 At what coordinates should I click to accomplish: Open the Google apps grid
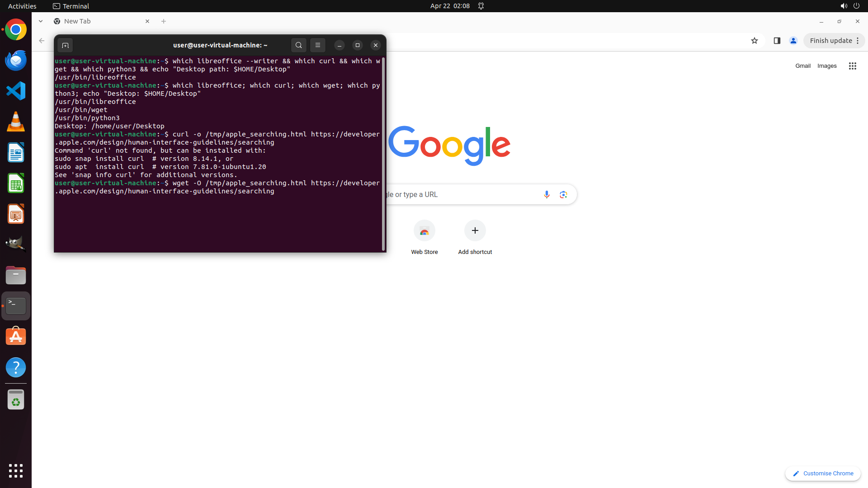pyautogui.click(x=852, y=66)
